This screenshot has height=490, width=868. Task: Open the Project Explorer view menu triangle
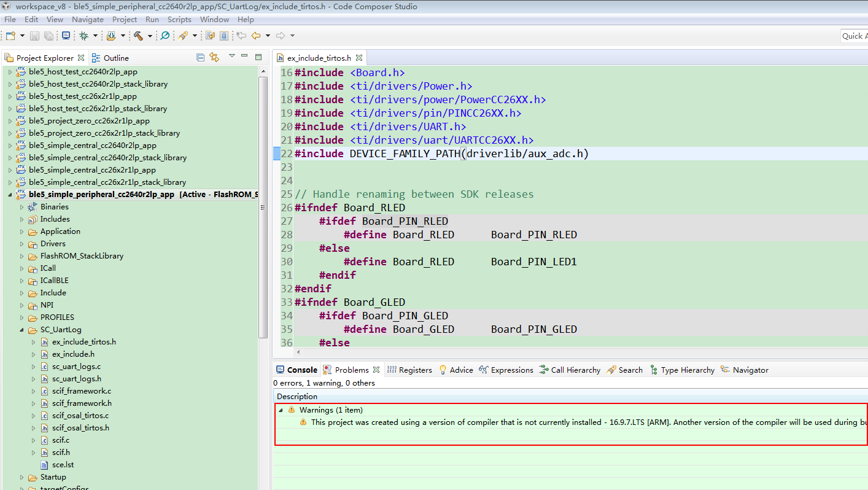pos(231,56)
